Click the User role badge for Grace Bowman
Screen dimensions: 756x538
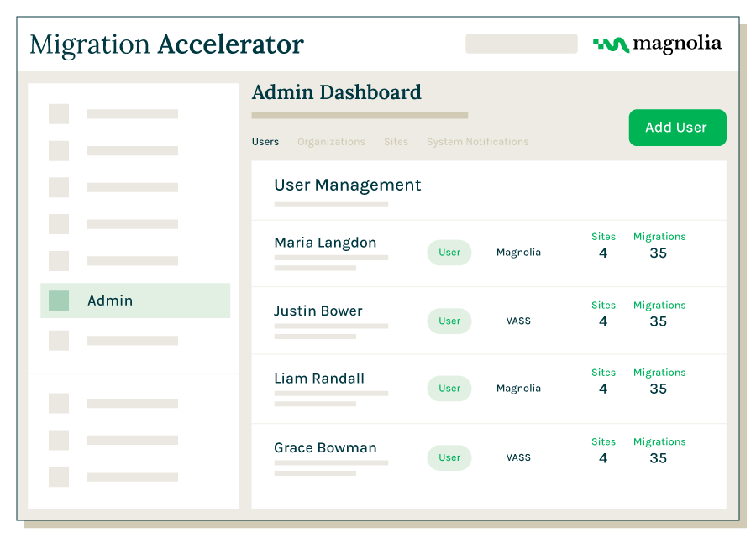(449, 457)
